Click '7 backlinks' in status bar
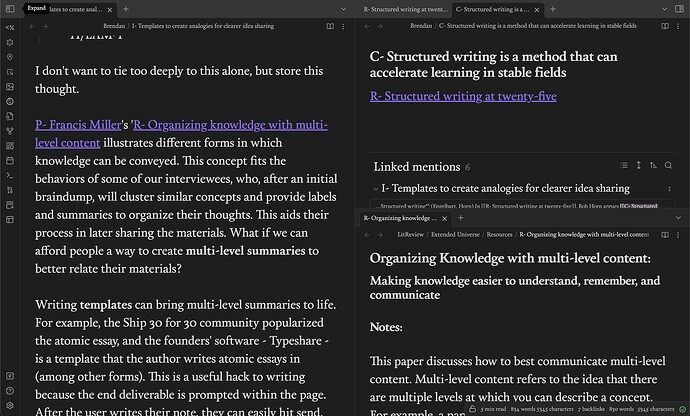Viewport: 690px width, 416px height. [591, 409]
